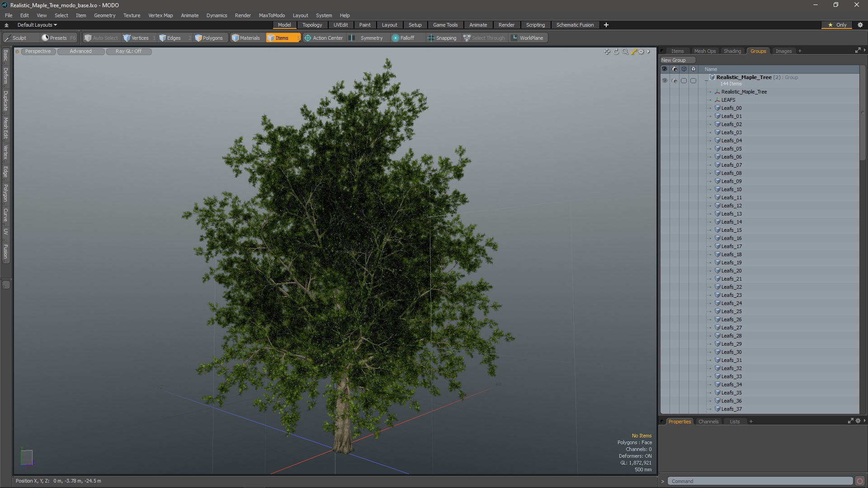Viewport: 868px width, 488px height.
Task: Click the Action Center icon
Action: click(x=308, y=38)
